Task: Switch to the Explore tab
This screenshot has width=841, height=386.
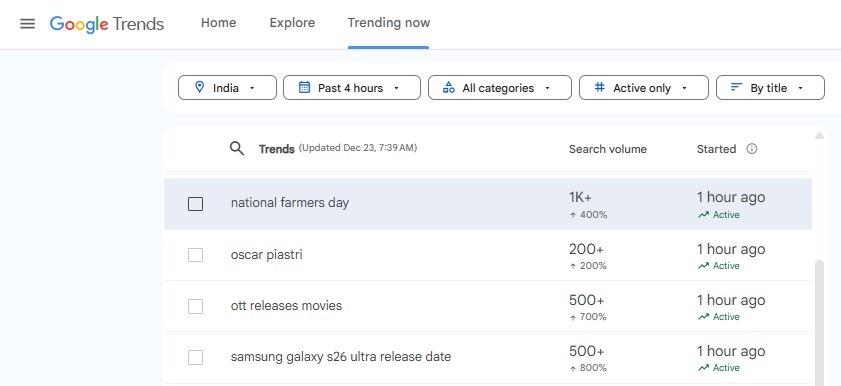Action: coord(292,23)
